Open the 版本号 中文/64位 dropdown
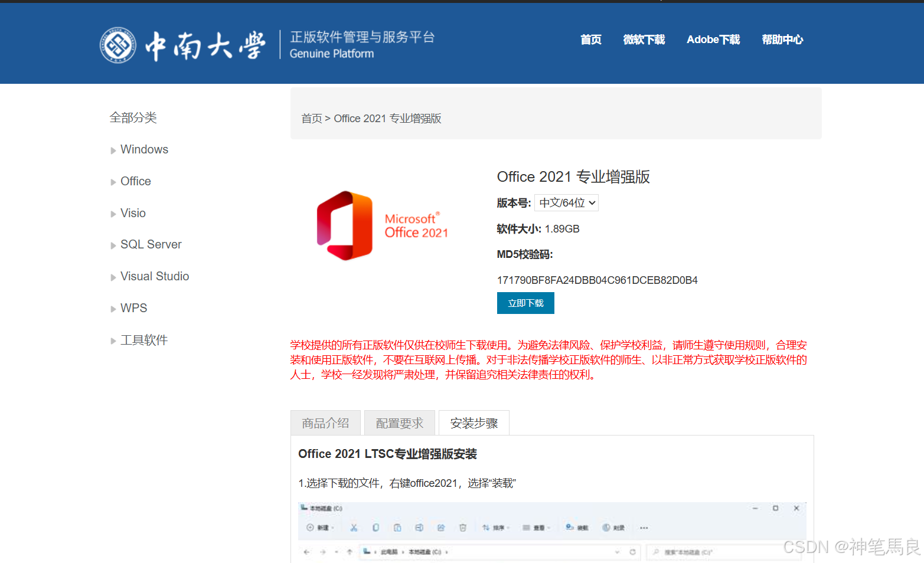The image size is (924, 563). click(566, 203)
